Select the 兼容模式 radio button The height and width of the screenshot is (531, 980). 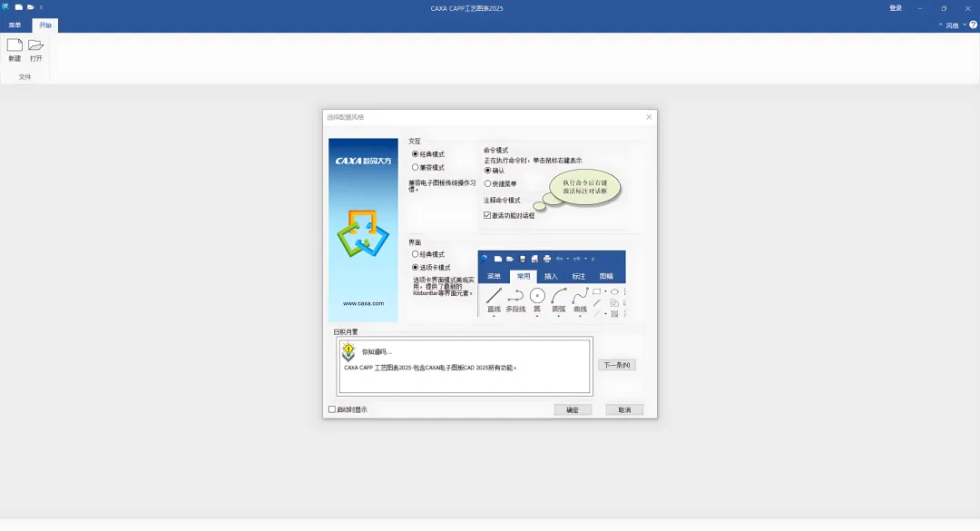point(428,168)
